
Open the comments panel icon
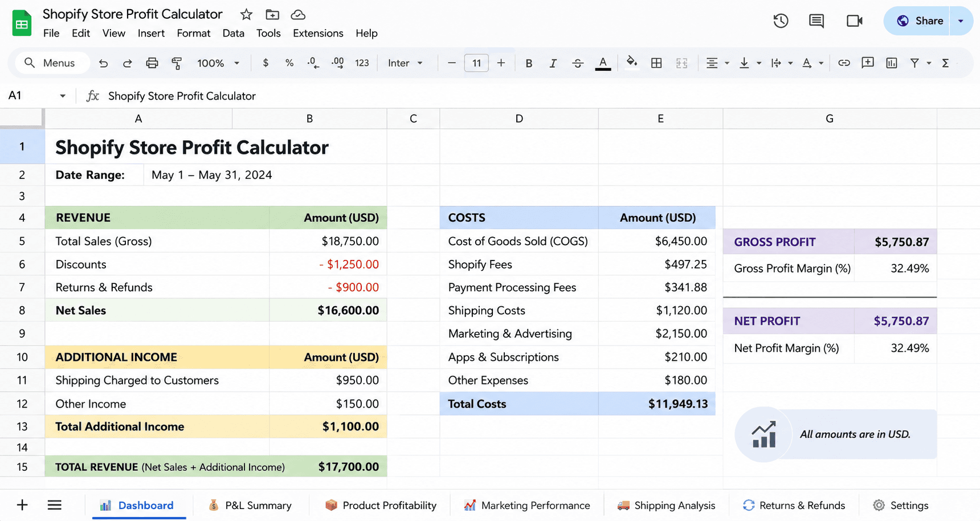(816, 21)
